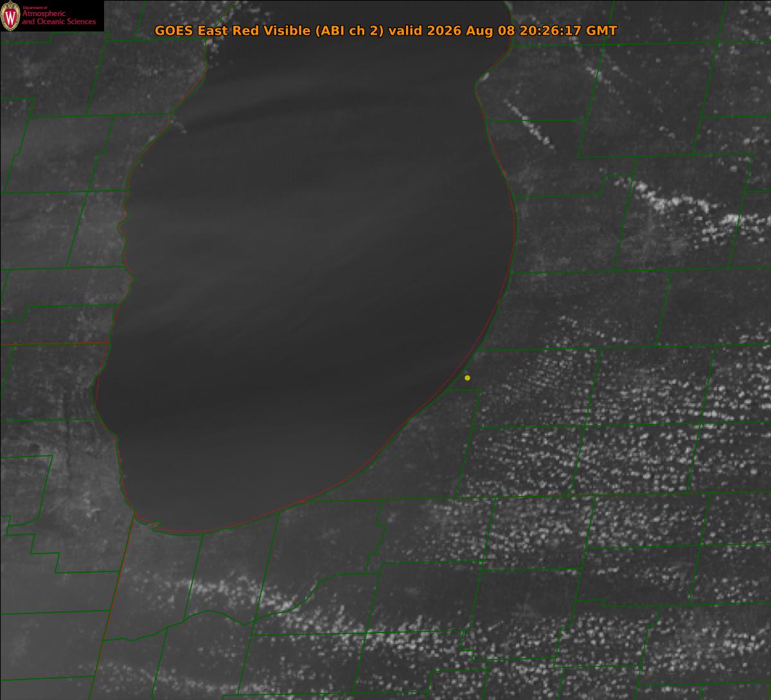
Task: Click the GOES East Red Visible title text
Action: tap(385, 31)
